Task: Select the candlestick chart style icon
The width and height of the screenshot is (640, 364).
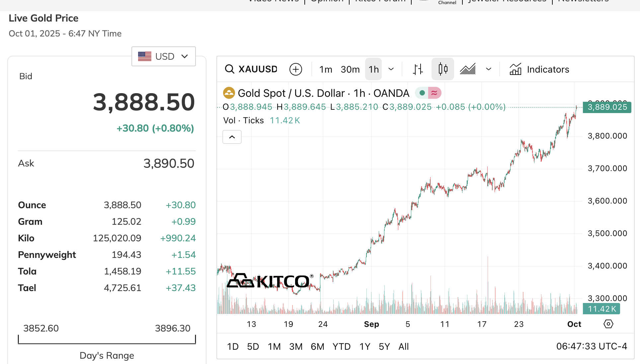Action: pyautogui.click(x=443, y=69)
